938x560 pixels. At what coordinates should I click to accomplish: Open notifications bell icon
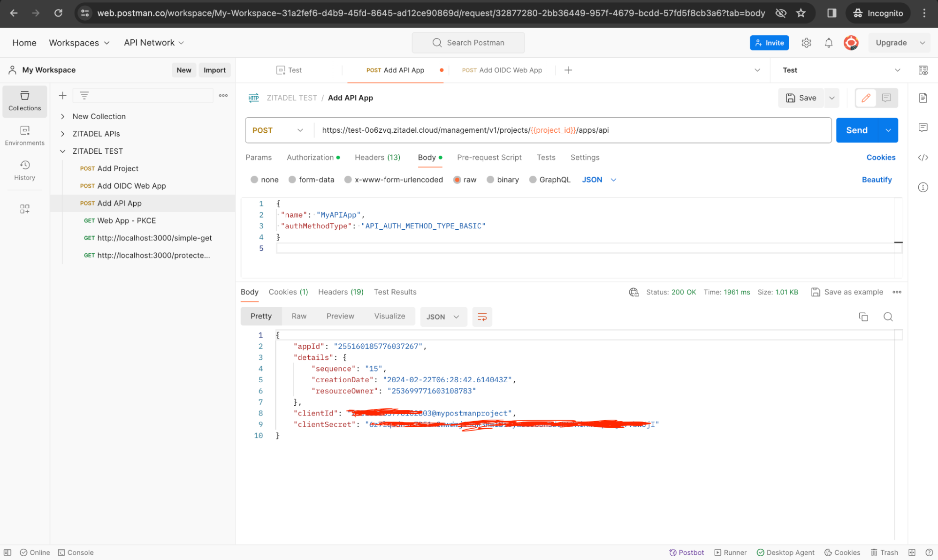coord(828,43)
